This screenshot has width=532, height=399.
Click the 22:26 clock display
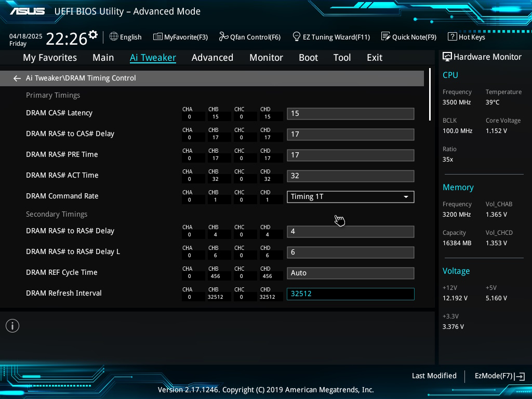(x=66, y=38)
